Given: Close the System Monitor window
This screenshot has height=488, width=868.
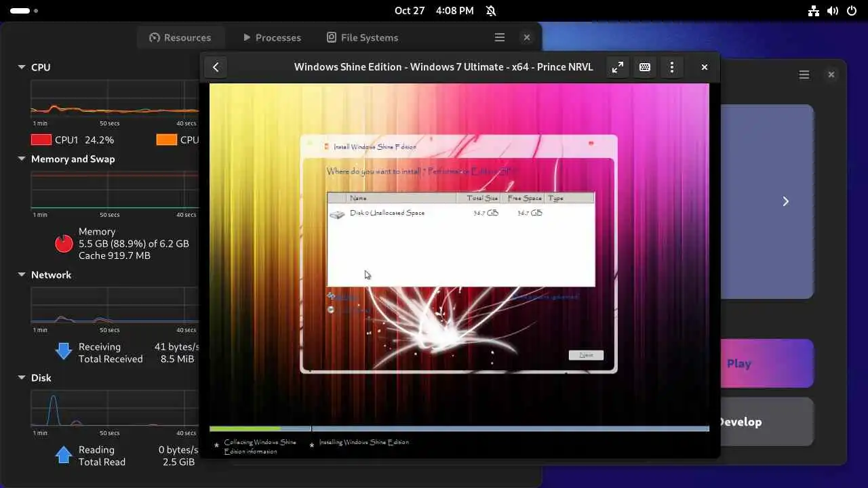Looking at the screenshot, I should (527, 37).
